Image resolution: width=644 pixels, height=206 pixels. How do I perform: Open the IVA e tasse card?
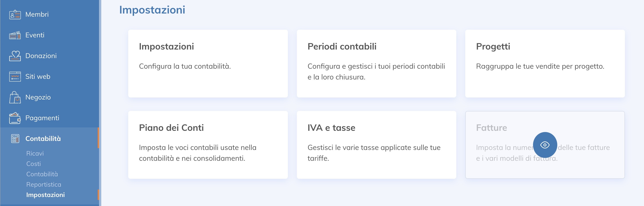(x=376, y=145)
